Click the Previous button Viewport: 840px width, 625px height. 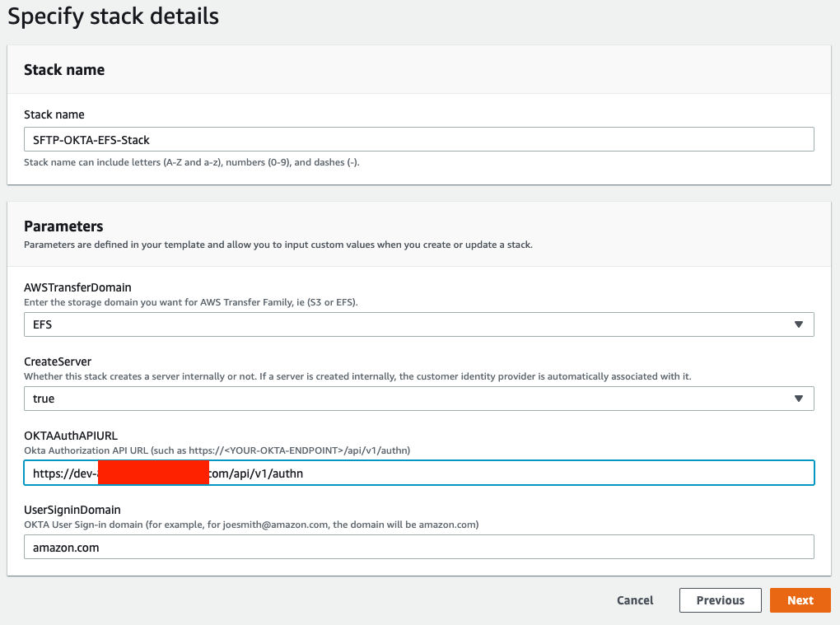click(x=720, y=600)
